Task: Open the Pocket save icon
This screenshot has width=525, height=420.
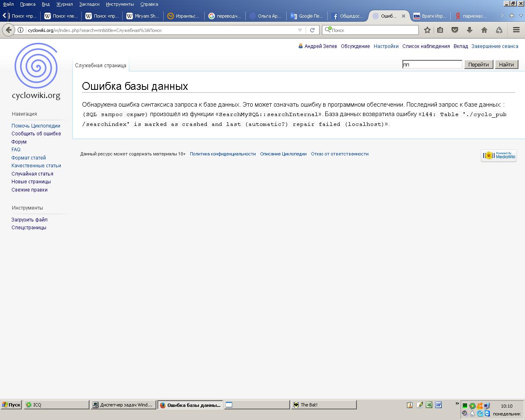Action: [x=455, y=30]
